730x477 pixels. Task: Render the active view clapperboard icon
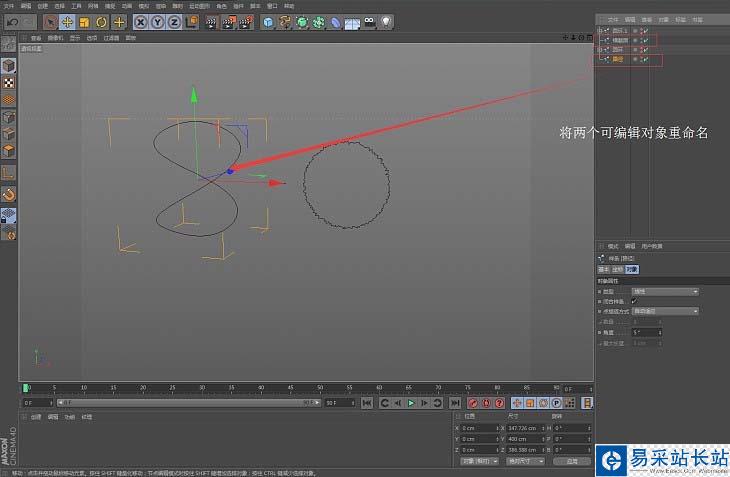[x=211, y=22]
